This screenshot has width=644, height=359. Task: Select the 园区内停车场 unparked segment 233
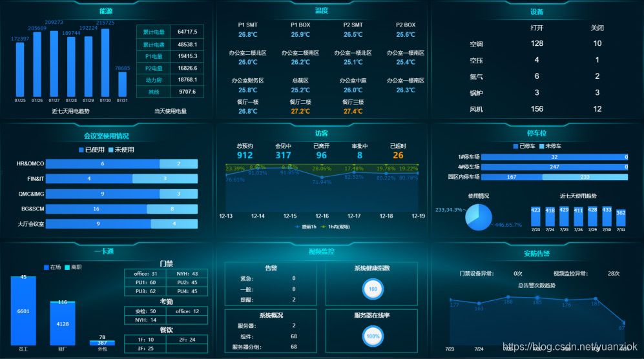click(x=585, y=177)
